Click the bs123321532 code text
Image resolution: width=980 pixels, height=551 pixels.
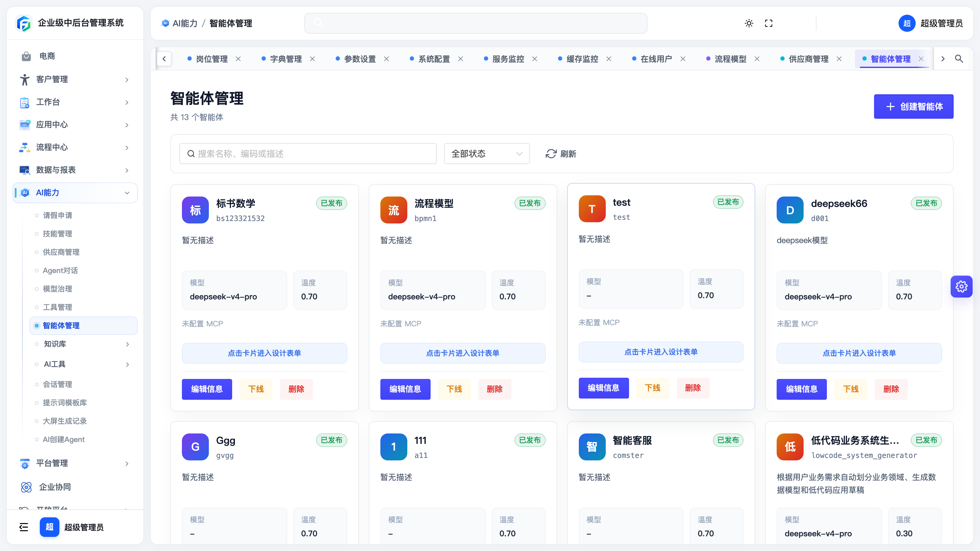point(240,218)
